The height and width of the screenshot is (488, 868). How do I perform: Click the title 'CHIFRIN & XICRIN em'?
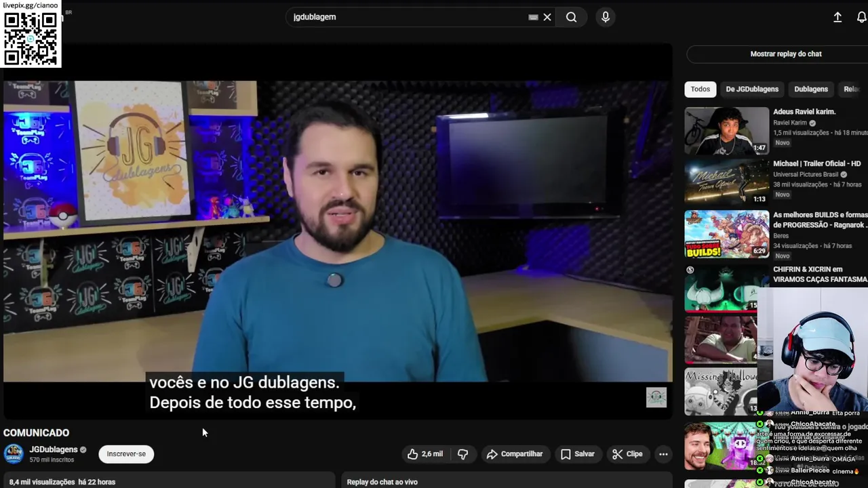point(808,269)
